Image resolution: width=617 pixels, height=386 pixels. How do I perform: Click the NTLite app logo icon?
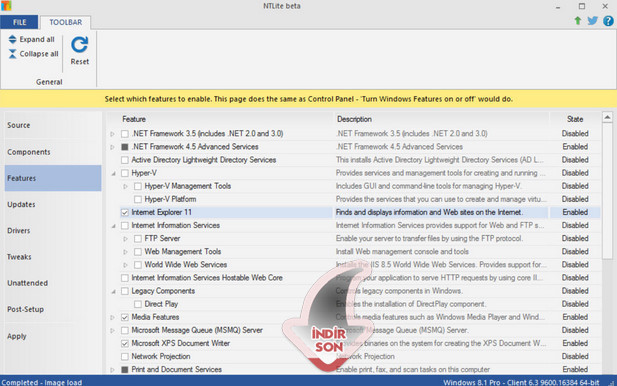coord(6,6)
